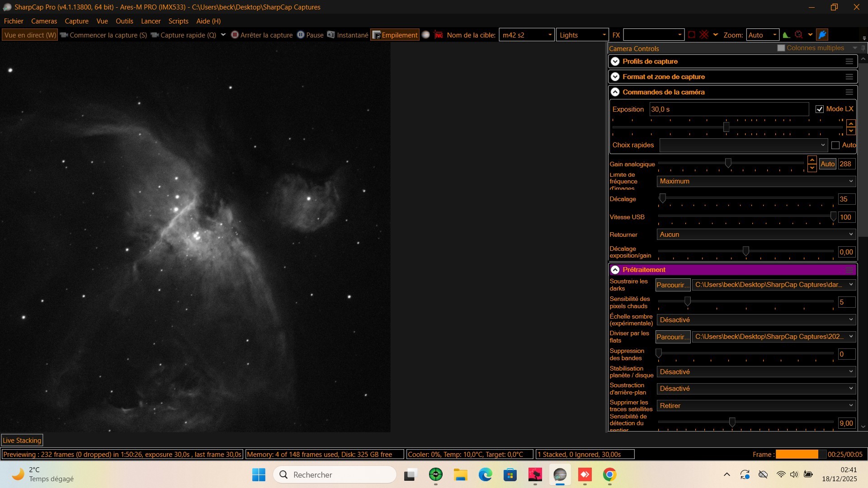
Task: Toggle the red selection area square icon
Action: click(691, 35)
